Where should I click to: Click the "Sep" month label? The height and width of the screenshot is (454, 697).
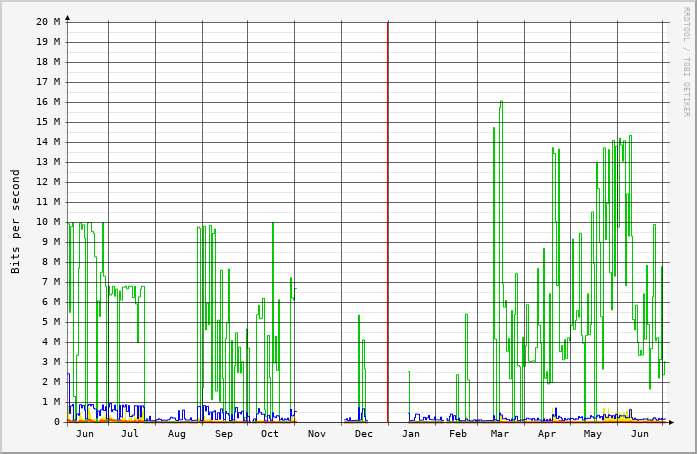pyautogui.click(x=224, y=434)
